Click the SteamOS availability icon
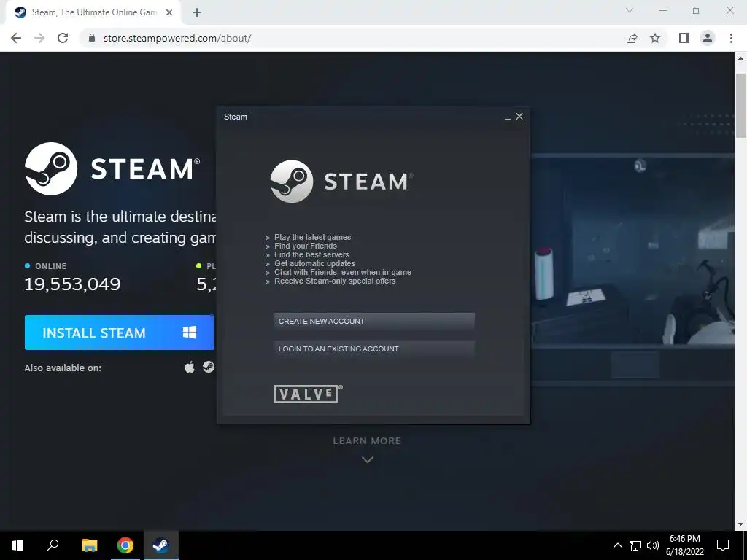Screen dimensions: 747x560 point(209,367)
